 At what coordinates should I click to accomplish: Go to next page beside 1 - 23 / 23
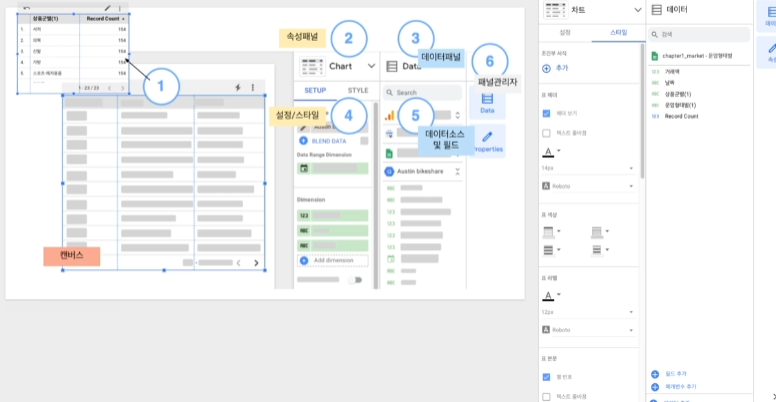123,88
